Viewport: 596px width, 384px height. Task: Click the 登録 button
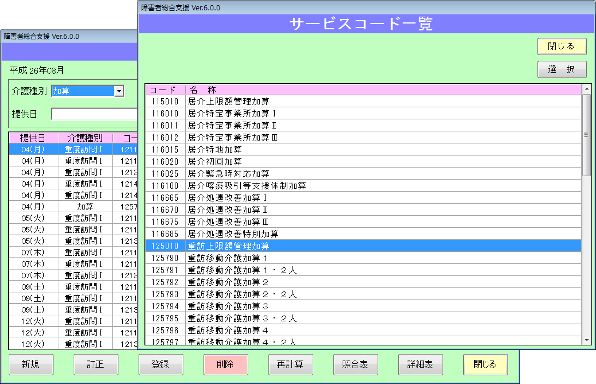160,364
